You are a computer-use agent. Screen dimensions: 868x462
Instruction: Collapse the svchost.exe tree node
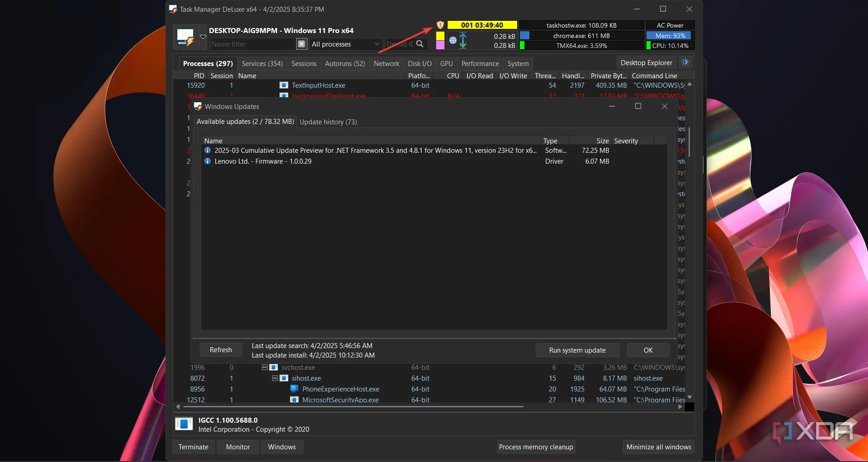pyautogui.click(x=264, y=368)
